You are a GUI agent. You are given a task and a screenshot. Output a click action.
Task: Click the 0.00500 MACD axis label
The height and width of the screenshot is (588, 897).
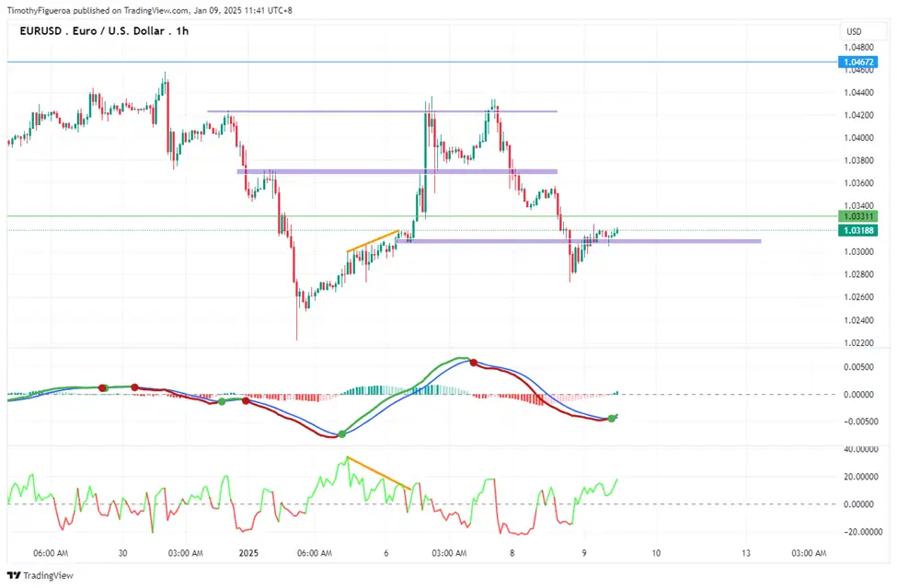(858, 367)
